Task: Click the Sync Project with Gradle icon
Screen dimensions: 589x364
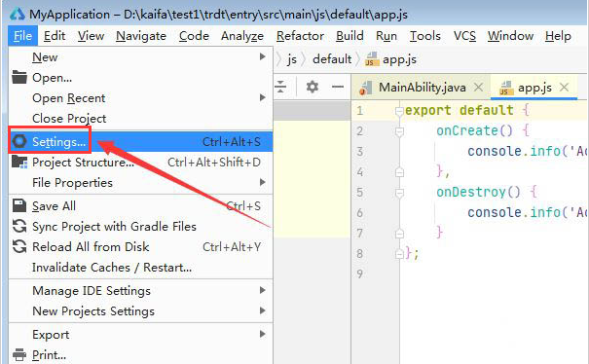Action: click(19, 226)
